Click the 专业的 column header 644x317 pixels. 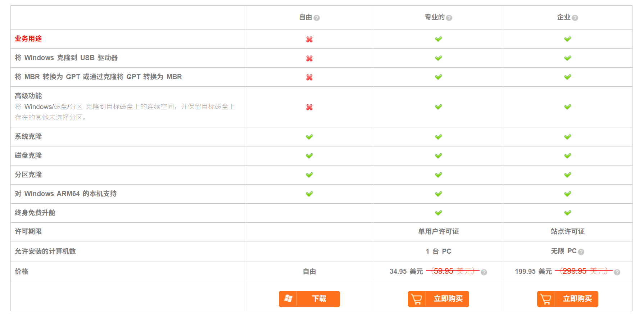click(x=435, y=17)
